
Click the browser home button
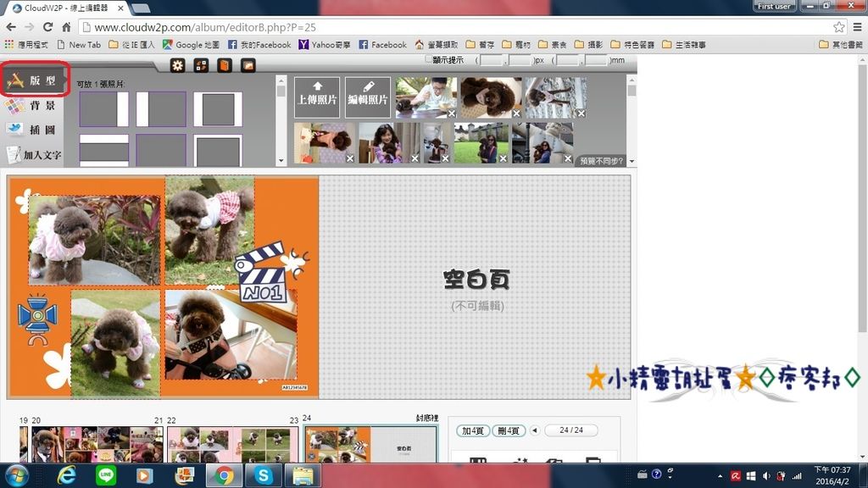click(x=66, y=26)
